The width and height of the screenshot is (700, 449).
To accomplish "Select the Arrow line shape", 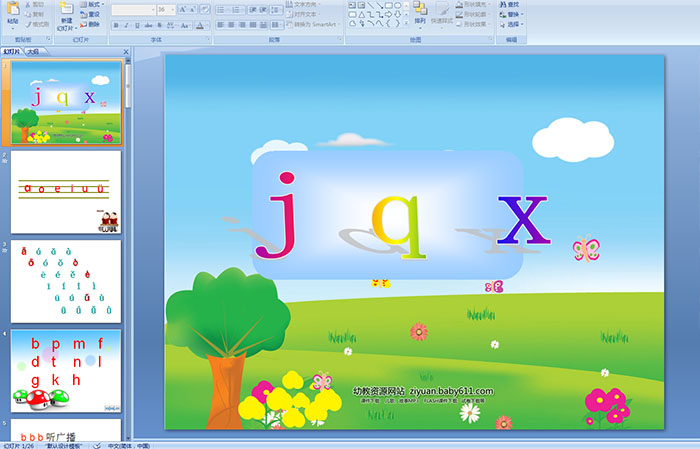I will pyautogui.click(x=379, y=5).
